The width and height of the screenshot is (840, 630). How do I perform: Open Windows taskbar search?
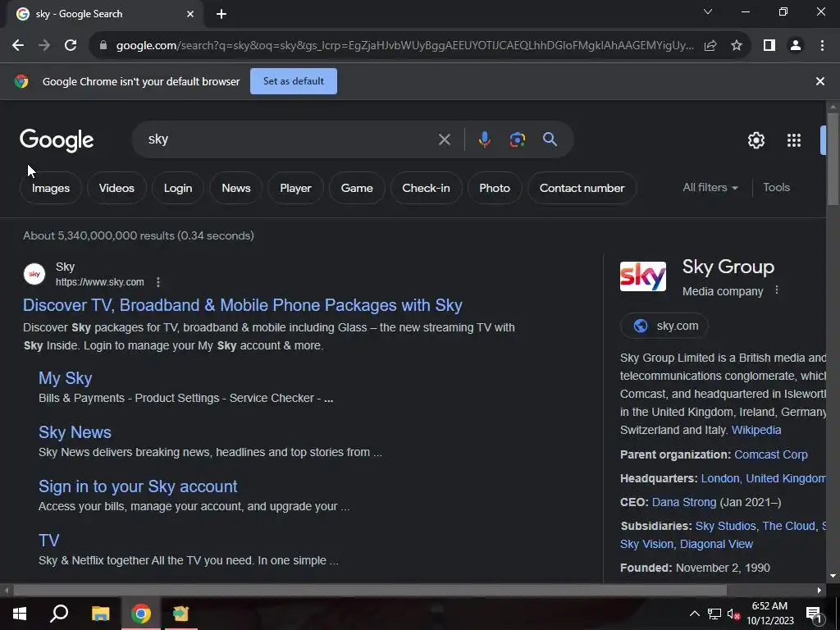[59, 614]
